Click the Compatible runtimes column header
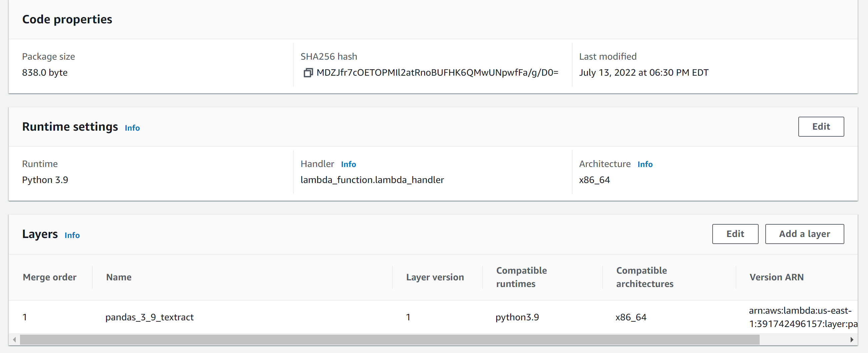This screenshot has width=868, height=353. click(522, 277)
